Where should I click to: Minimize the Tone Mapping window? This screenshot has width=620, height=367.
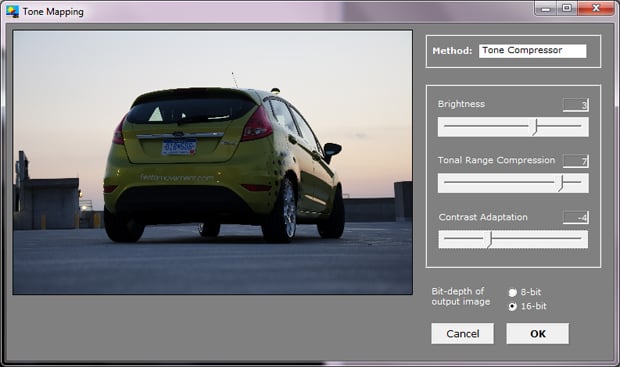[546, 8]
